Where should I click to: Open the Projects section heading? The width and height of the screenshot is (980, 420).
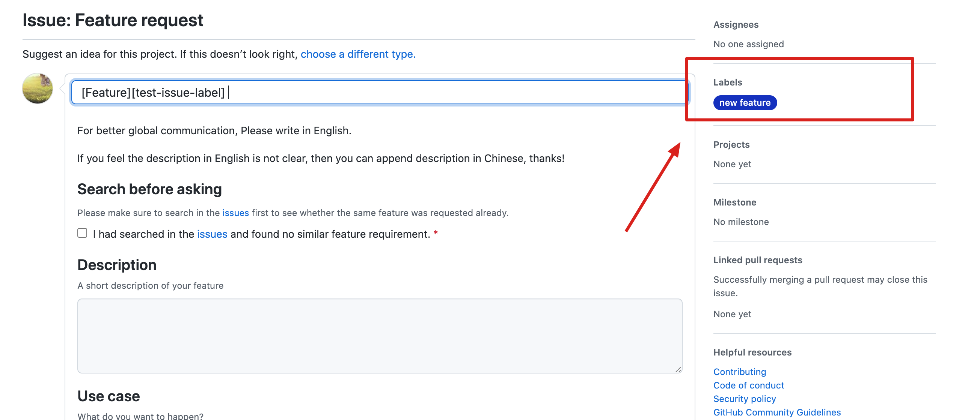[731, 145]
